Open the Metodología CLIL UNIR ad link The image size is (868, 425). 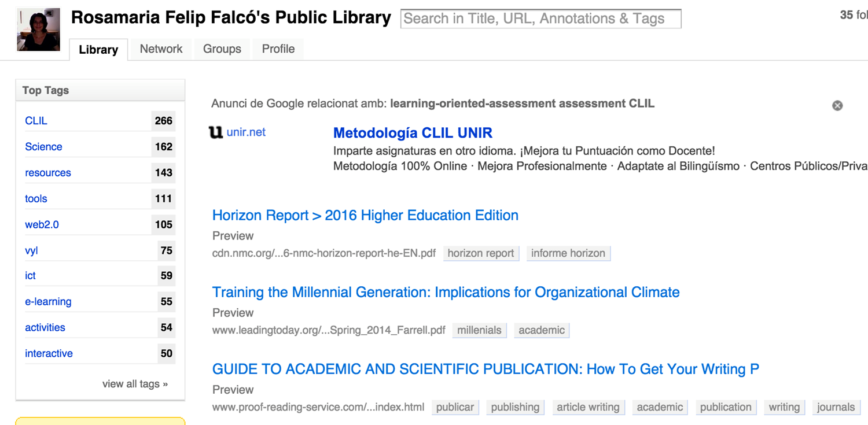[x=413, y=133]
